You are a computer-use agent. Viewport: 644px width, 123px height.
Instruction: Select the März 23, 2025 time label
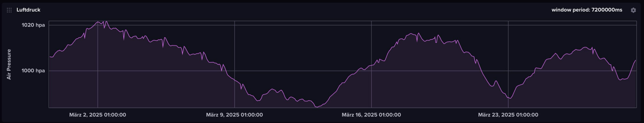[x=508, y=115]
